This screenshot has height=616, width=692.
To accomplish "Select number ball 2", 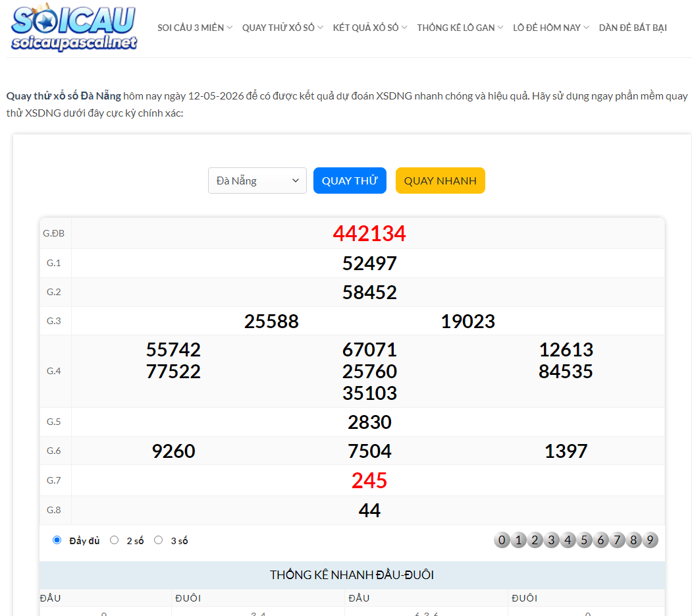I will coord(535,540).
